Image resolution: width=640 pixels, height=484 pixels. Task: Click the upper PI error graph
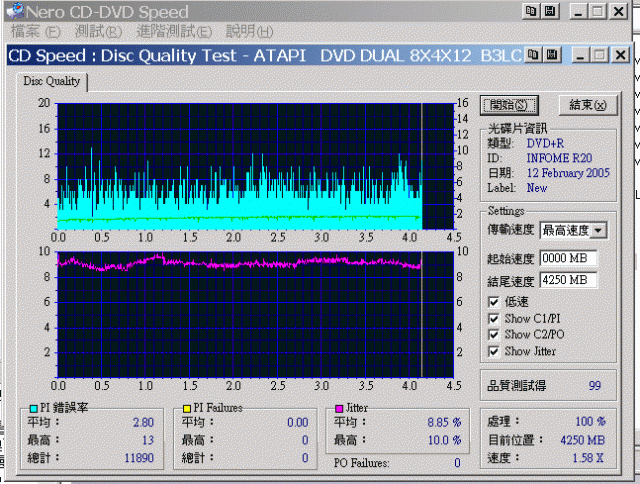pos(256,166)
